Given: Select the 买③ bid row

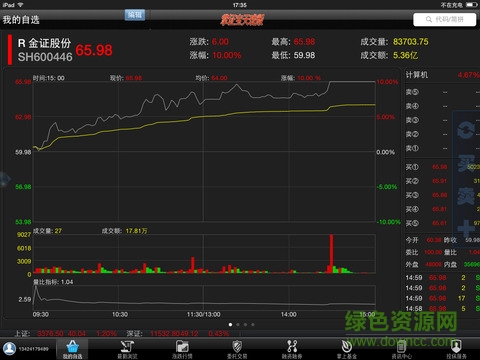Looking at the screenshot, I should pos(443,195).
